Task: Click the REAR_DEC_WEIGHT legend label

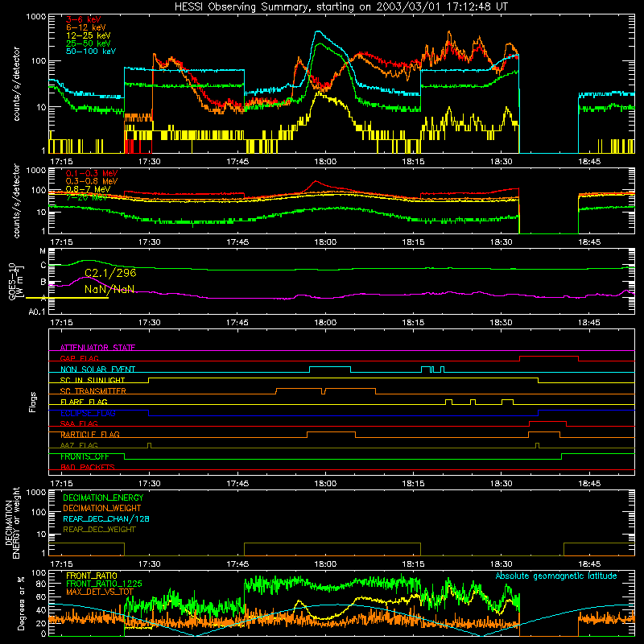Action: point(99,530)
